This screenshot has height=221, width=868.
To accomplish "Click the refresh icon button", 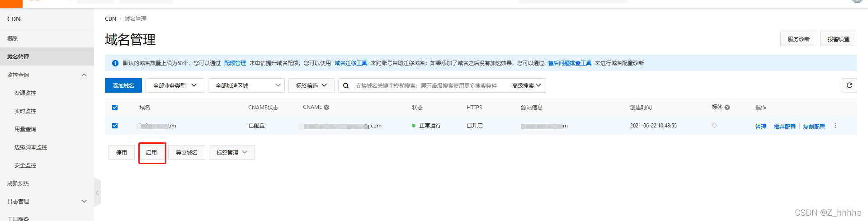I will point(849,85).
